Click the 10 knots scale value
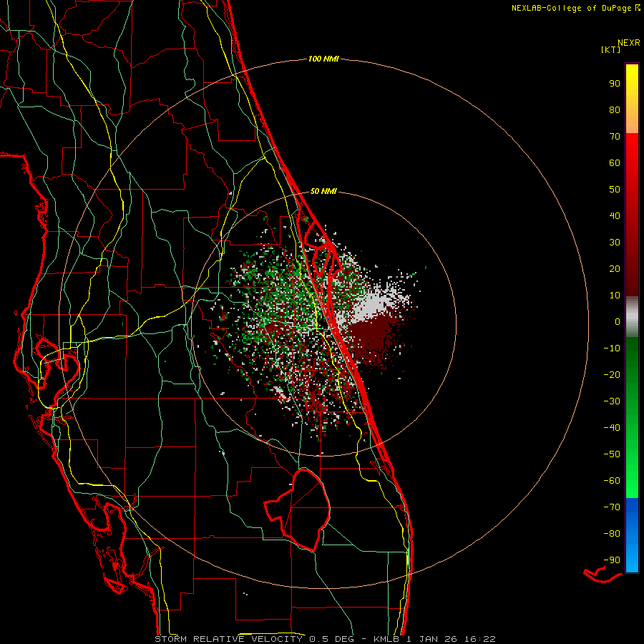 point(615,296)
